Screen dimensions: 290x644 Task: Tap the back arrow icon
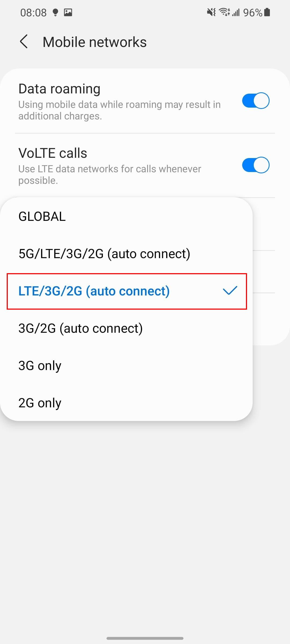24,42
